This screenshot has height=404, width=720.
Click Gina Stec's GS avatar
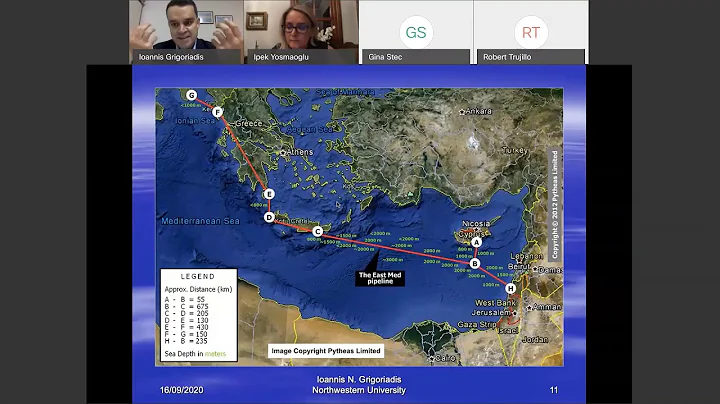[416, 32]
